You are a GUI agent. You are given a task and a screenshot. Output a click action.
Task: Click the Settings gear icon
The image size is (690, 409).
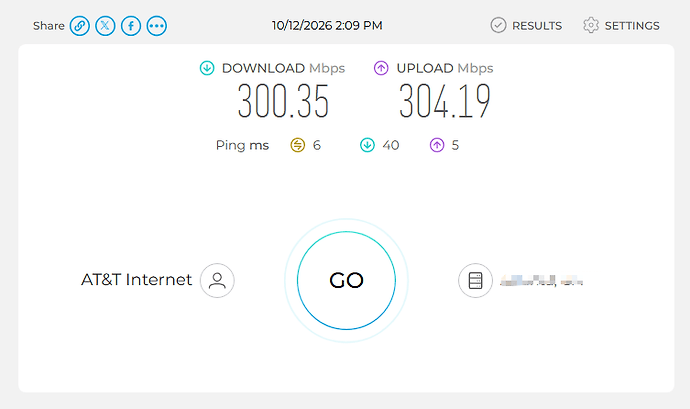[x=591, y=26]
